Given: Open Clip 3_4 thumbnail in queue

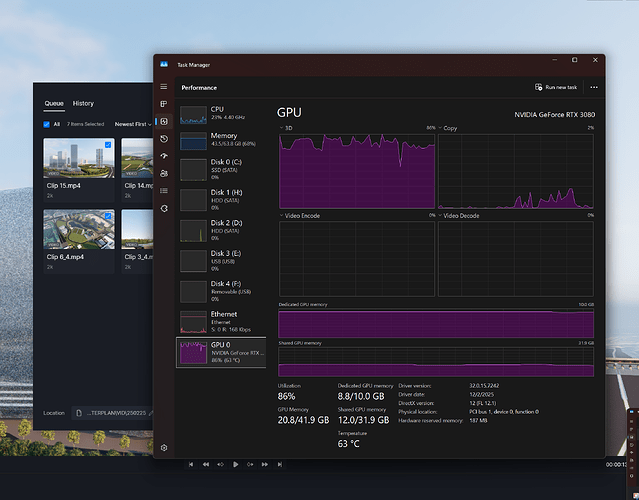Looking at the screenshot, I should pos(137,229).
